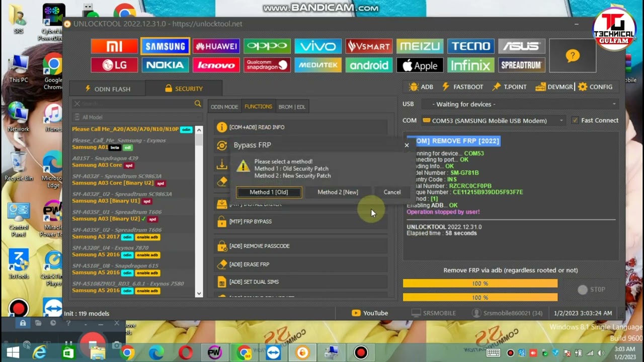The width and height of the screenshot is (644, 362).
Task: Select the Meizu brand tile
Action: [x=420, y=46]
